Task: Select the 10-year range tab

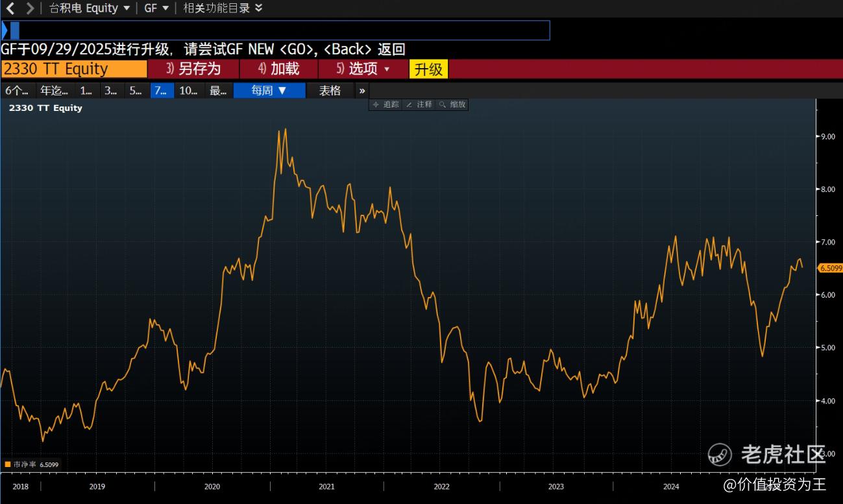Action: (x=188, y=91)
